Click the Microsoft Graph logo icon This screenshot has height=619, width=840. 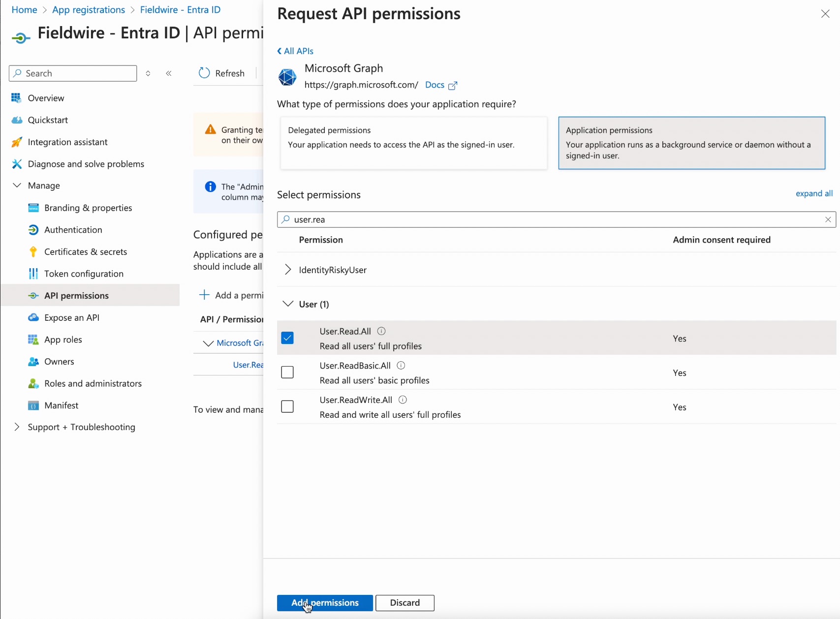pyautogui.click(x=287, y=77)
